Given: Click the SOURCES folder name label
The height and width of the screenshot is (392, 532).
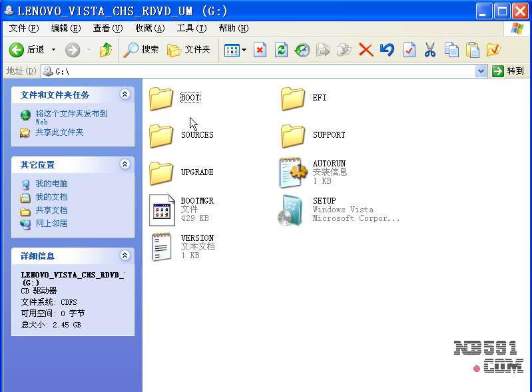Looking at the screenshot, I should tap(197, 135).
